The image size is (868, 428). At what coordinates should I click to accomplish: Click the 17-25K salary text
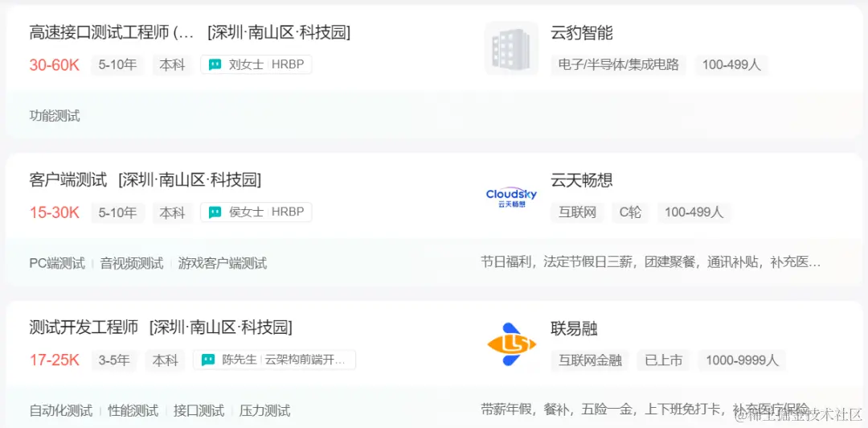(x=55, y=360)
